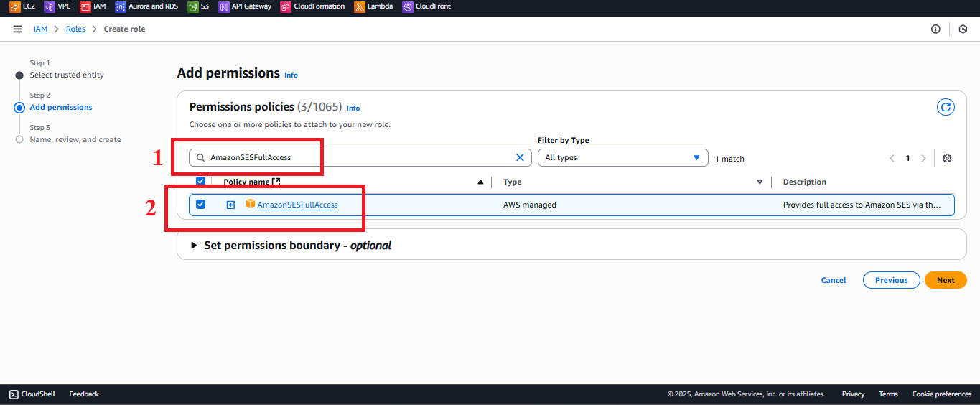This screenshot has width=980, height=405.
Task: Expand Set permissions boundary section
Action: (x=194, y=246)
